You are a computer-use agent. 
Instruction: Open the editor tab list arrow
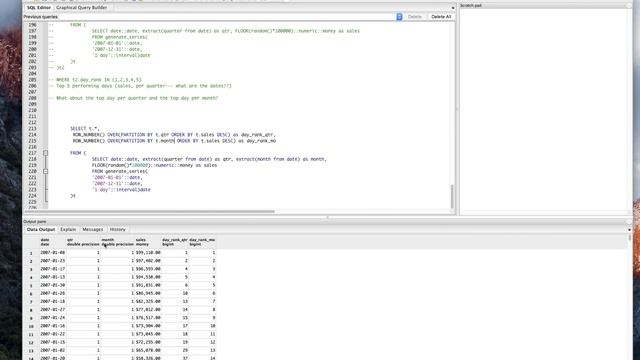point(453,8)
